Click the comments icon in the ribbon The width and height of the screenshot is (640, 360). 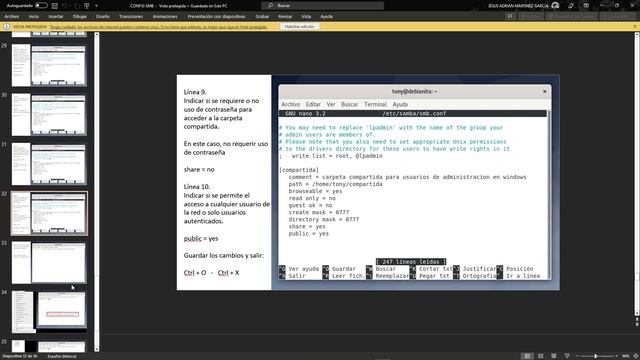509,17
